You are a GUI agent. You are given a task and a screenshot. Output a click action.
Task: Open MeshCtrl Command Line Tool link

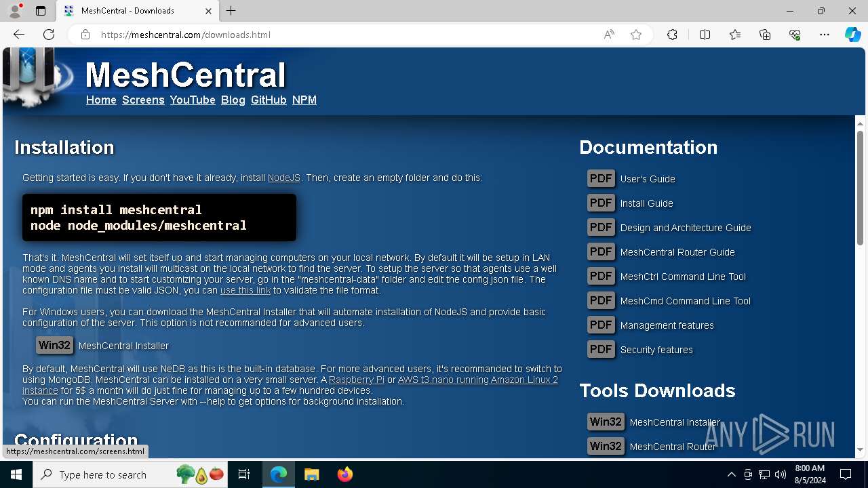(683, 277)
